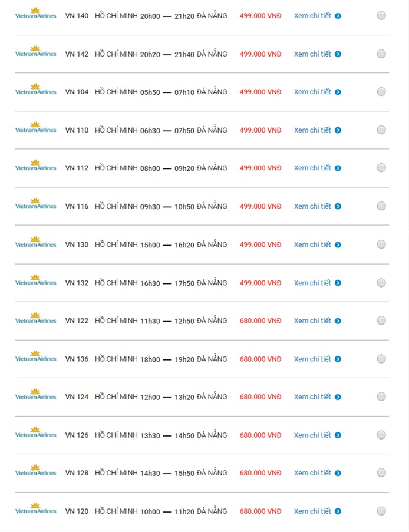409x532 pixels.
Task: Open details via the arrow icon for VN 110
Action: click(x=338, y=130)
